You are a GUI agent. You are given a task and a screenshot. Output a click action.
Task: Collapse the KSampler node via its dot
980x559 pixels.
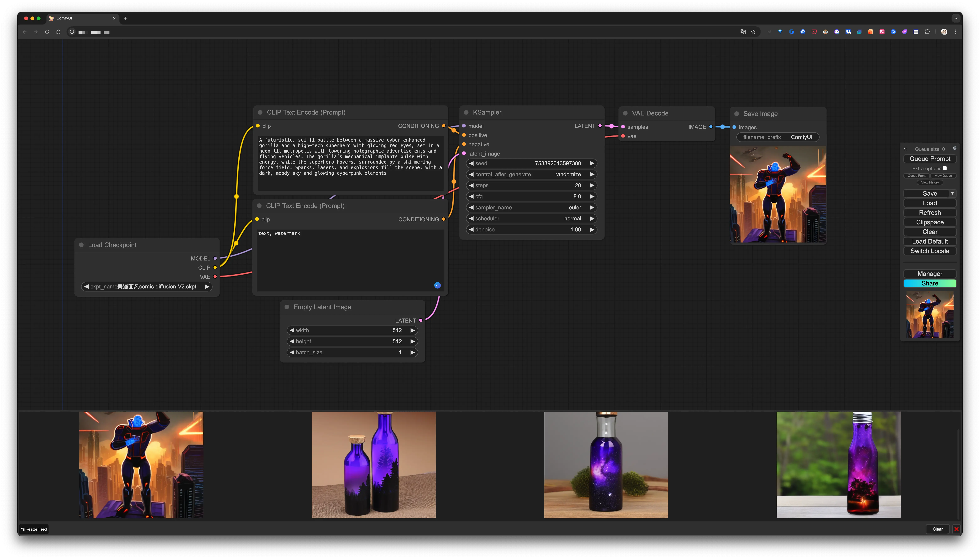coord(466,112)
